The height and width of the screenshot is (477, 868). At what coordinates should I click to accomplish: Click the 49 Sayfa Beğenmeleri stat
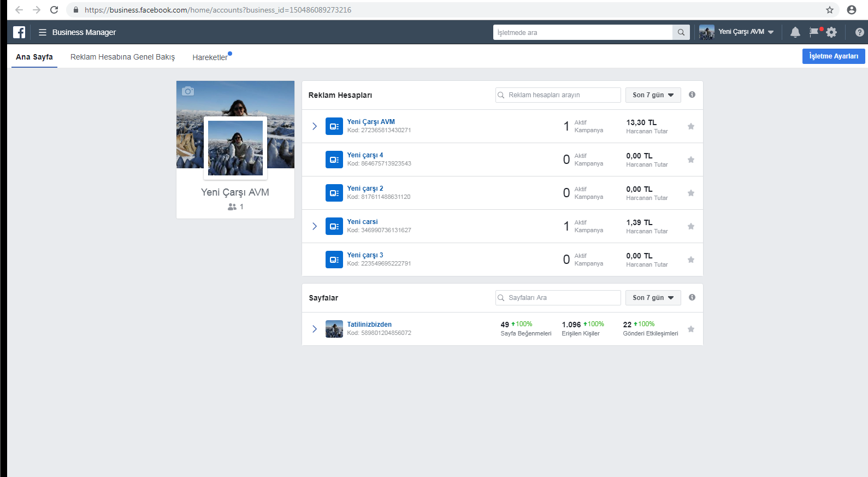pyautogui.click(x=525, y=328)
